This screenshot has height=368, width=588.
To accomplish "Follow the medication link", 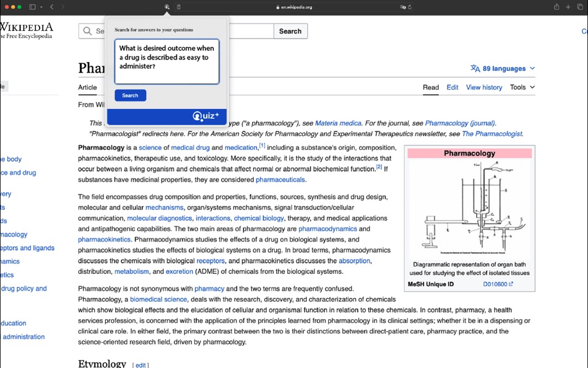I will (241, 147).
